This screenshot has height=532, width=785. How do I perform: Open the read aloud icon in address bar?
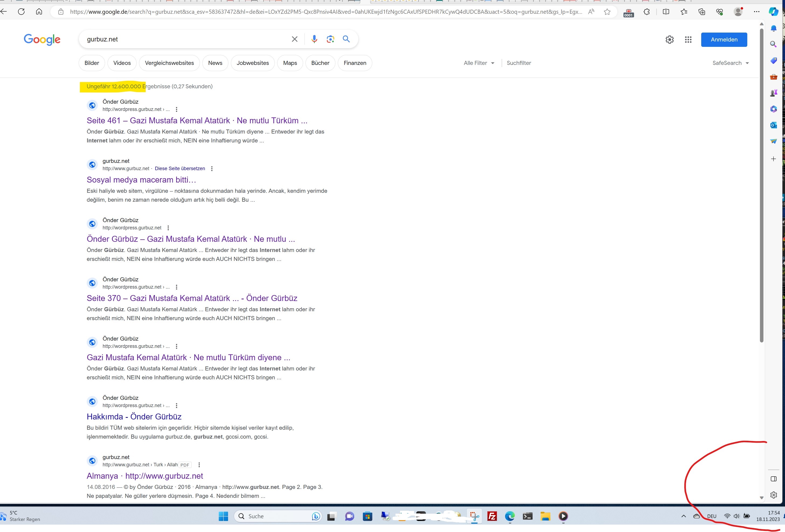(x=591, y=12)
